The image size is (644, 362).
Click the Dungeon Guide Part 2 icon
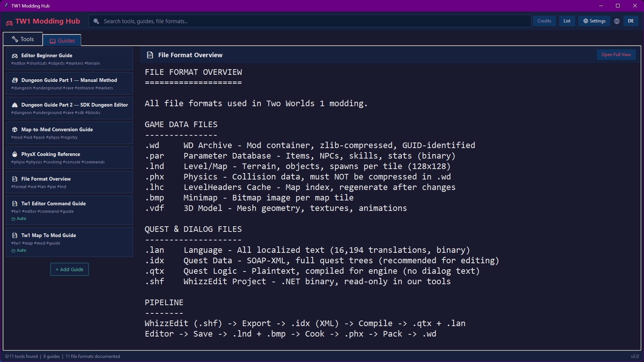[x=15, y=105]
